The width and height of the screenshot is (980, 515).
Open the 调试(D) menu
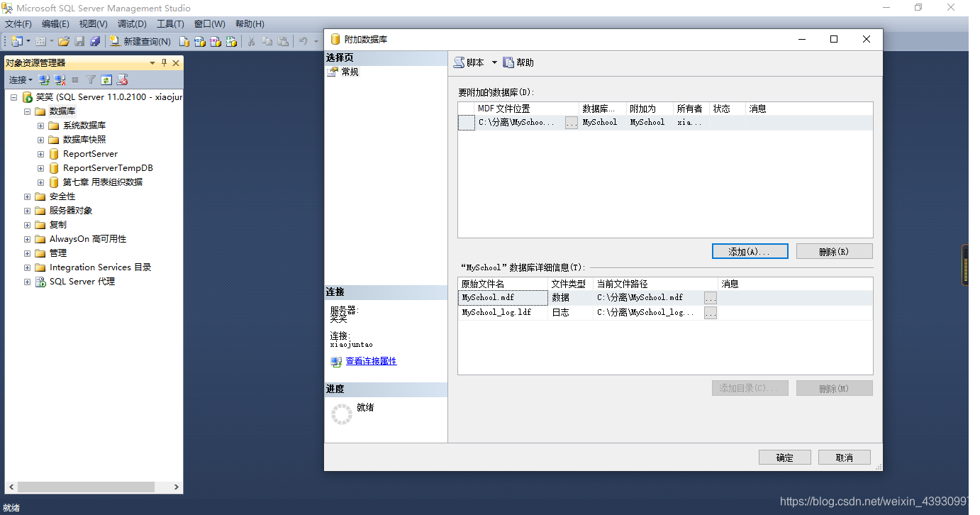(x=132, y=24)
